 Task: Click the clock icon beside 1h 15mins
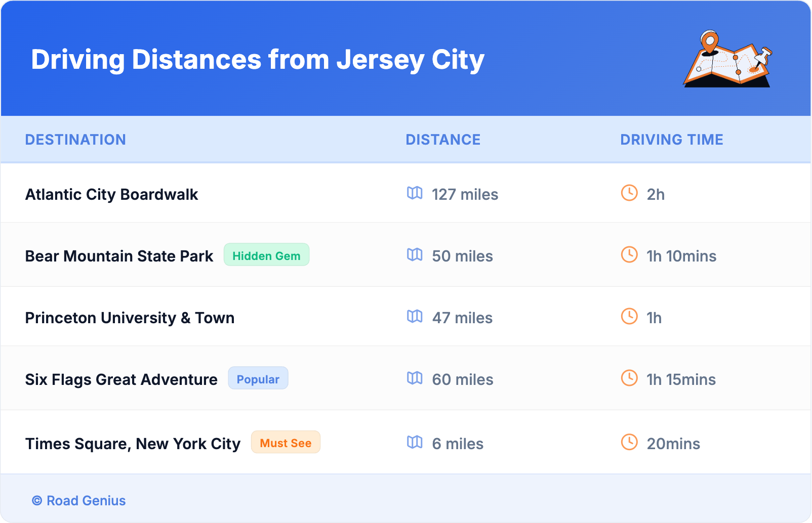click(629, 378)
